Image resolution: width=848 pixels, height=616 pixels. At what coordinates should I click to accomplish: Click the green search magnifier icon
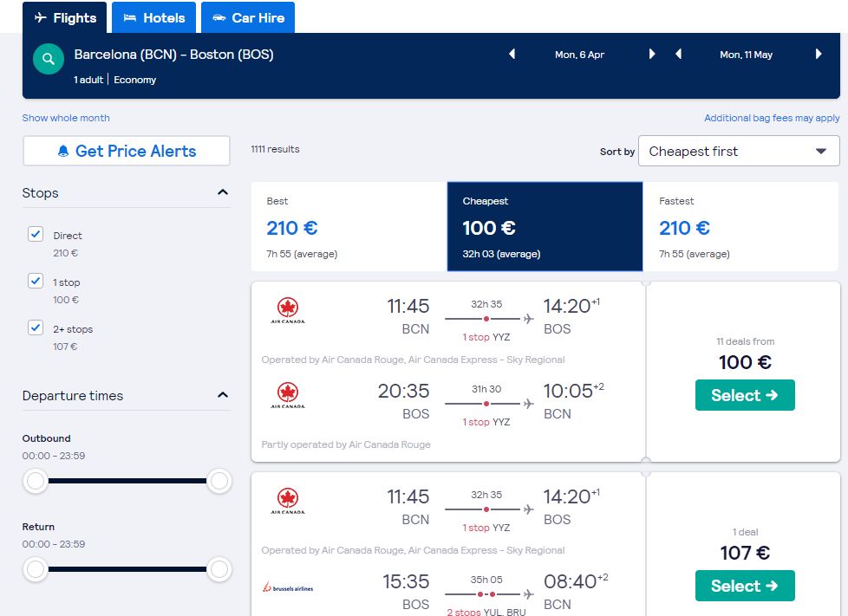[49, 59]
